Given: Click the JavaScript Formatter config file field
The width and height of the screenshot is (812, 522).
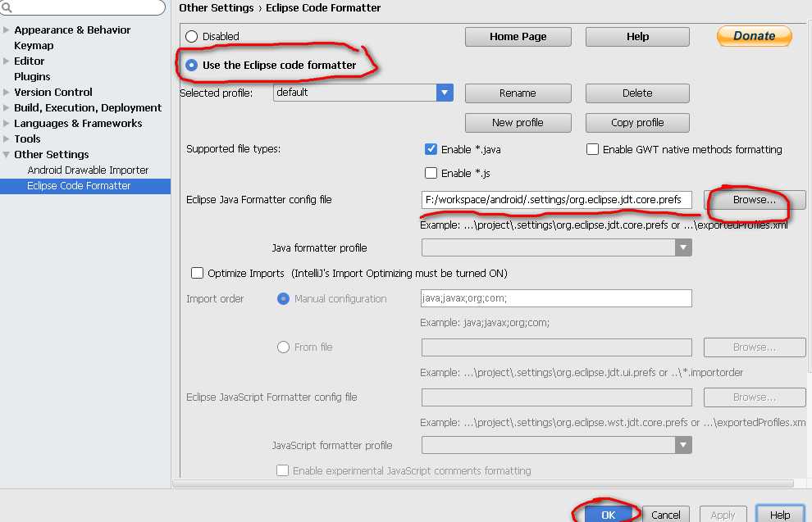Looking at the screenshot, I should [557, 397].
